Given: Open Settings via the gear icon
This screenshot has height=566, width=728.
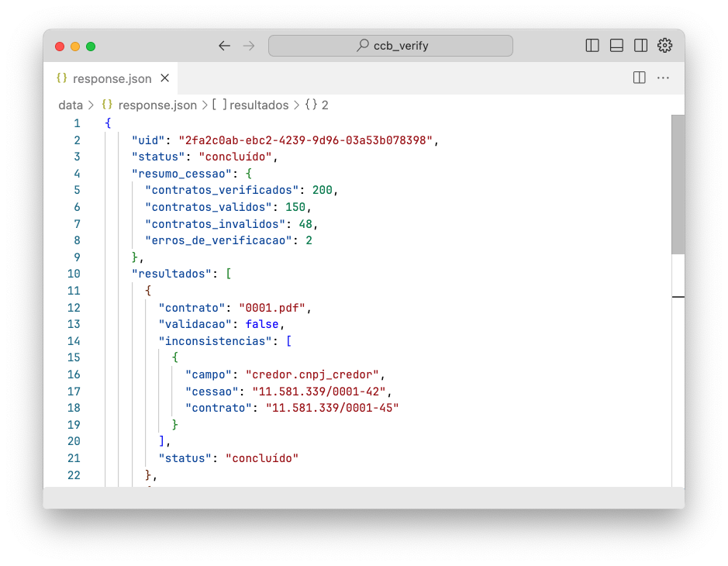Looking at the screenshot, I should click(x=664, y=45).
